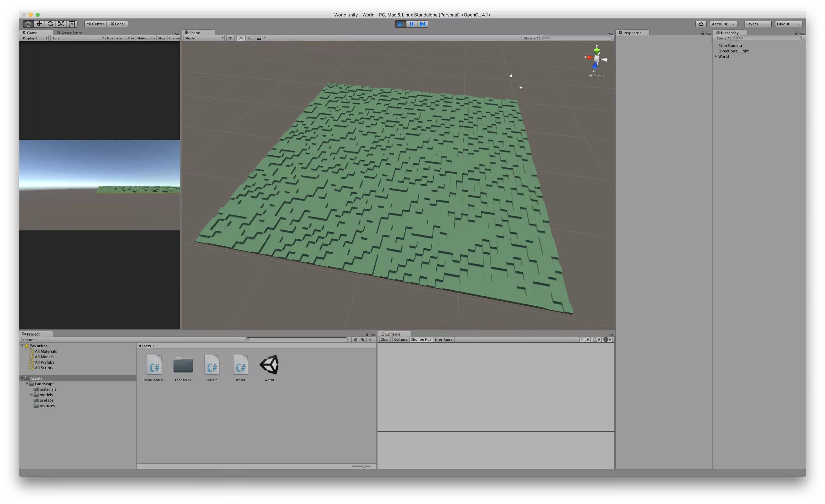Open the Shaded draw mode dropdown

coord(204,38)
